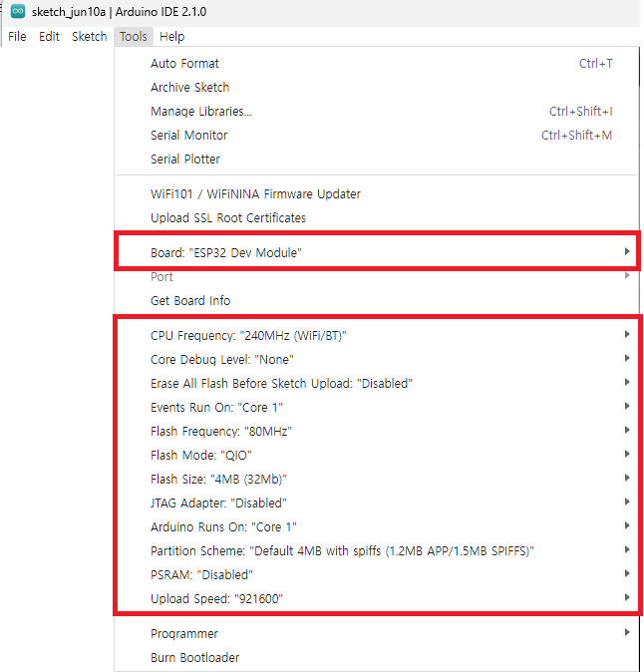
Task: Expand Flash Frequency "80MHz" submenu
Action: pyautogui.click(x=376, y=432)
